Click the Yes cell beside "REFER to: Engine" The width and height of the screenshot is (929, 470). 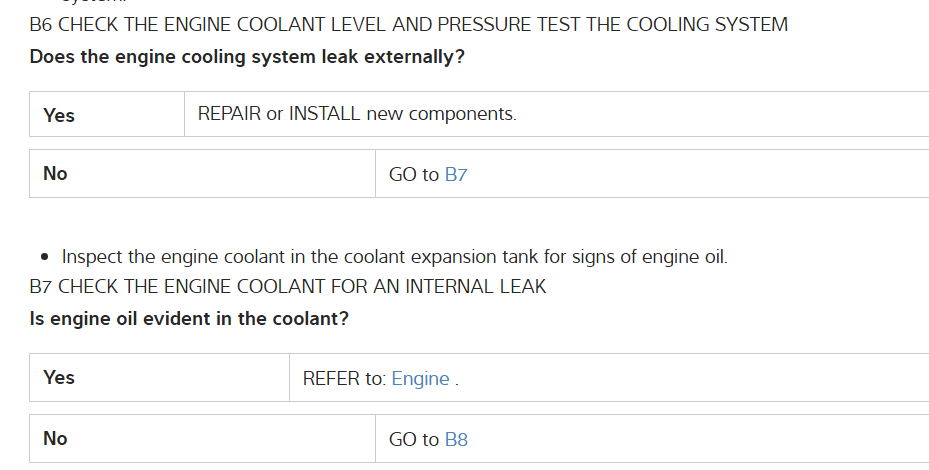[x=59, y=378]
